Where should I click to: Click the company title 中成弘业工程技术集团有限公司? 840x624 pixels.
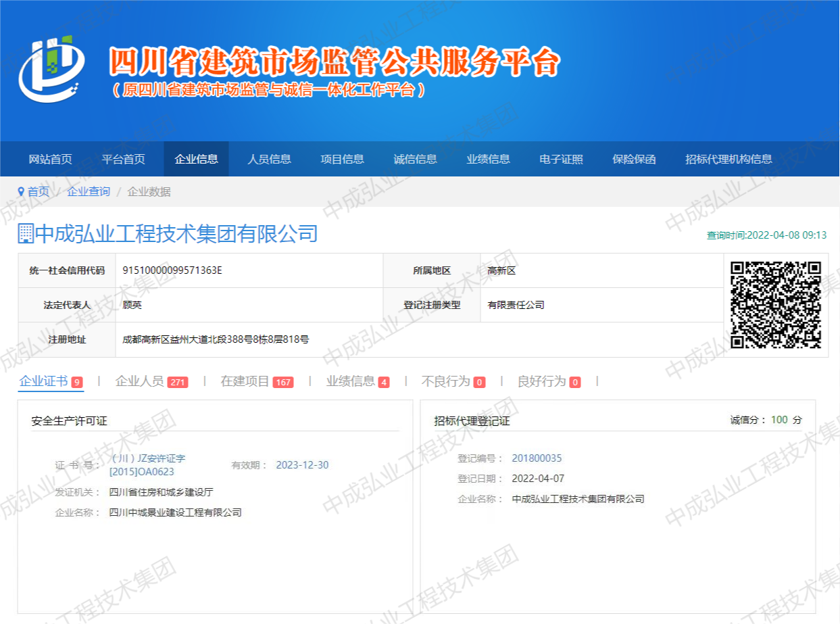point(176,234)
